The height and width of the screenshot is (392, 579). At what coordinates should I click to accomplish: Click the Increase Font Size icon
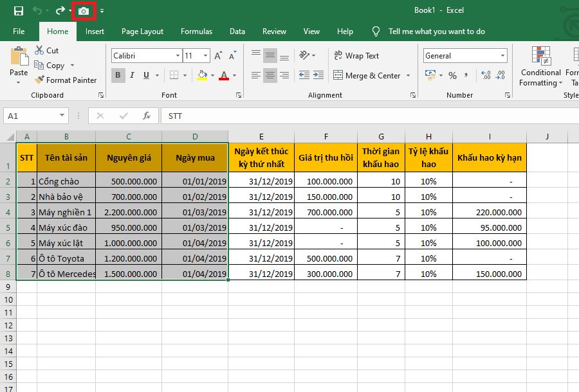coord(218,56)
